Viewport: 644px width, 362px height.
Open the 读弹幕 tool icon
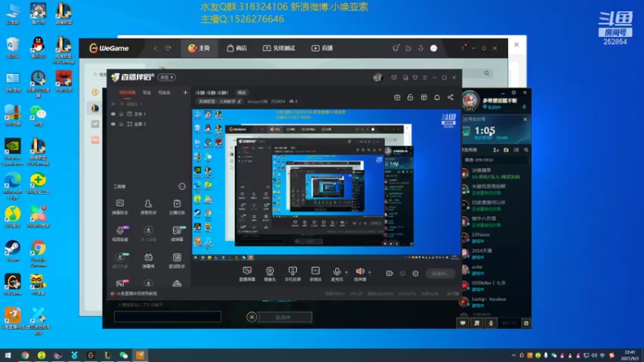(x=177, y=233)
